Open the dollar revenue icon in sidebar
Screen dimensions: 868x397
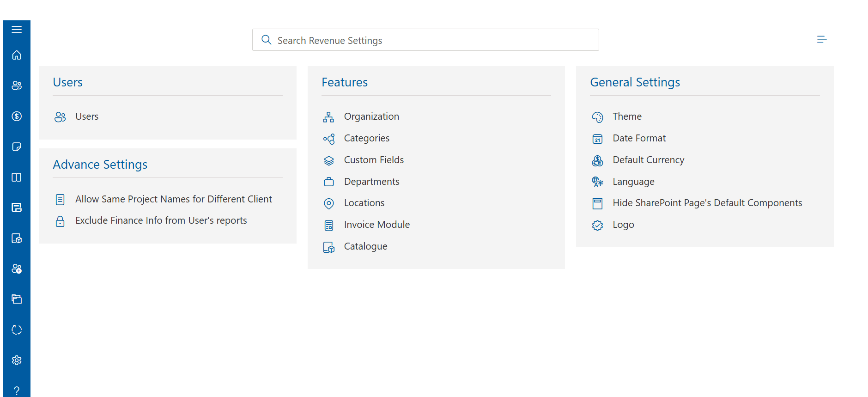coord(17,116)
